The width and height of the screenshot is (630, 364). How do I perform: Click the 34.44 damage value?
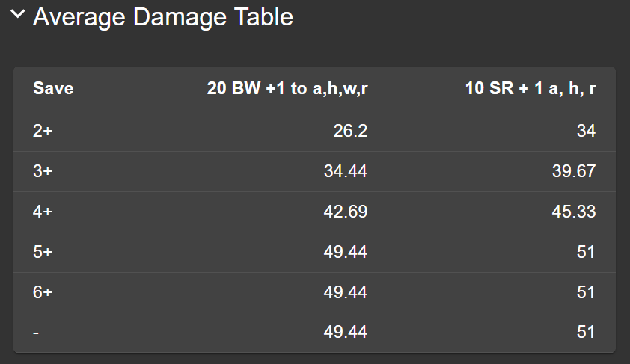tap(345, 172)
